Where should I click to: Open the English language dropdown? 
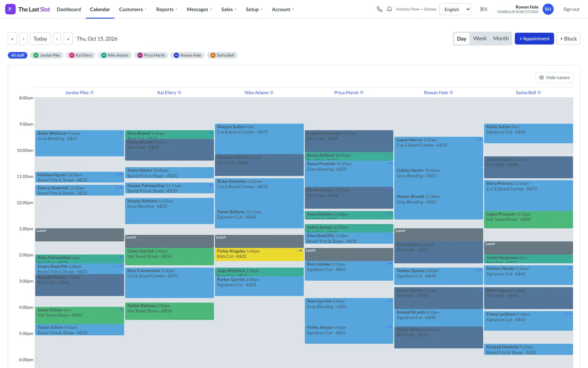[x=455, y=9]
